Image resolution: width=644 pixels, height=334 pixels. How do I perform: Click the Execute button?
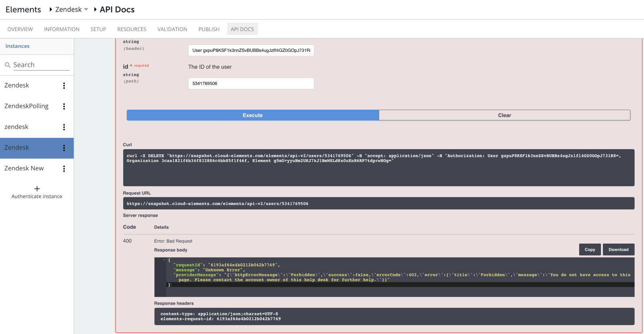(x=253, y=115)
